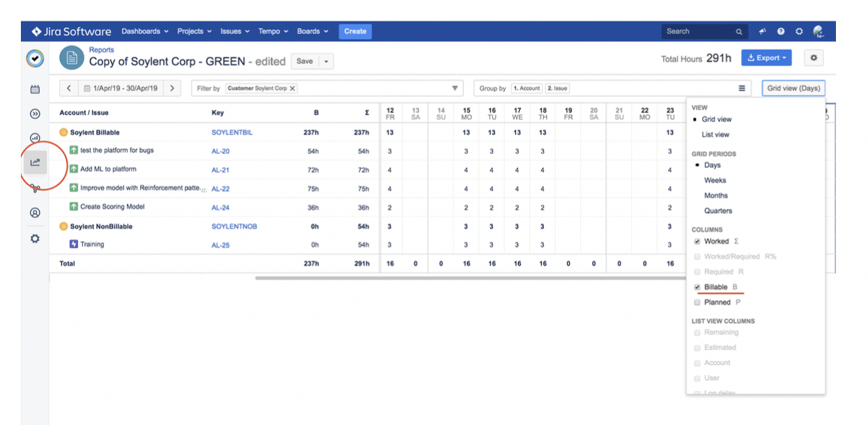The width and height of the screenshot is (868, 425).
Task: Choose Quarters grid period
Action: coord(718,210)
